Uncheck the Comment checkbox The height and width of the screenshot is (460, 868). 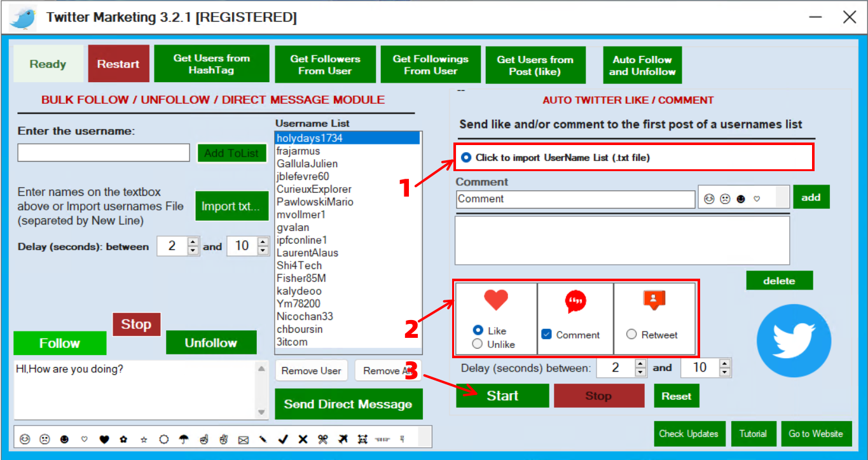[546, 335]
